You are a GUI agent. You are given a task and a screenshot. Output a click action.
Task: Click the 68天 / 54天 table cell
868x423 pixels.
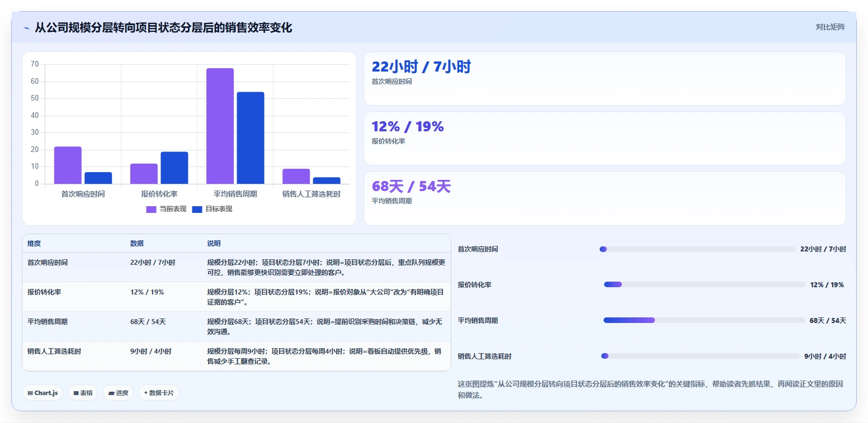click(x=148, y=322)
